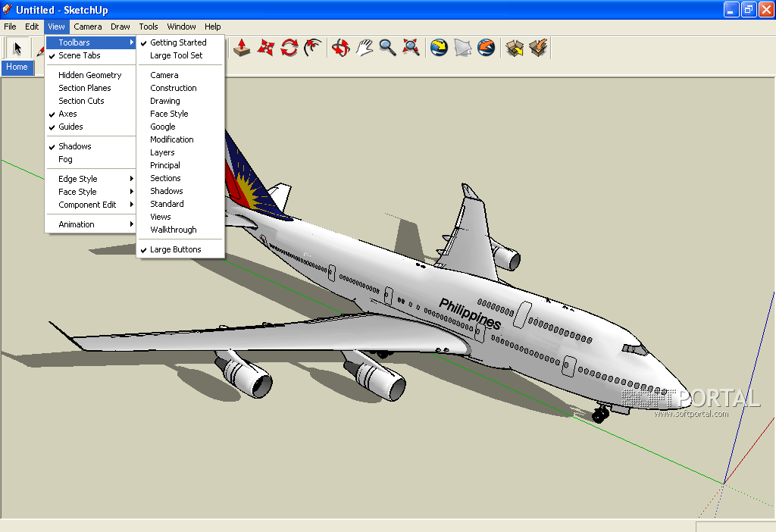Show the Modification toolbar

pos(180,139)
